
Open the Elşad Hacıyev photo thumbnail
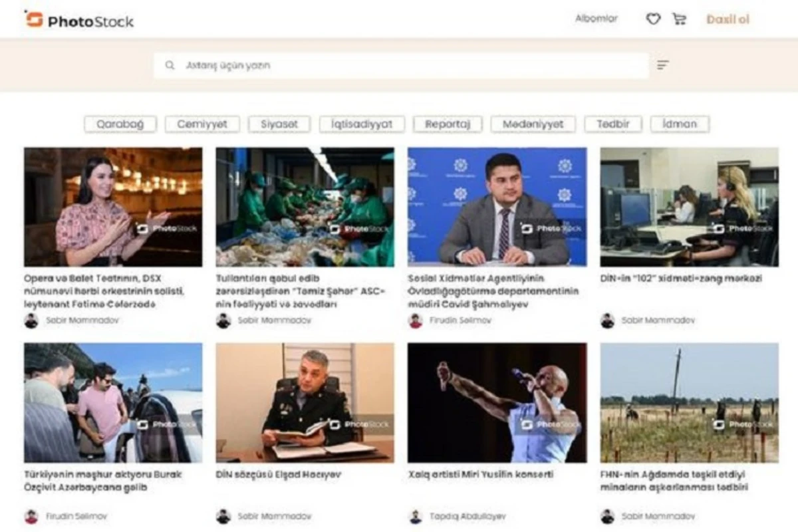[x=305, y=403]
